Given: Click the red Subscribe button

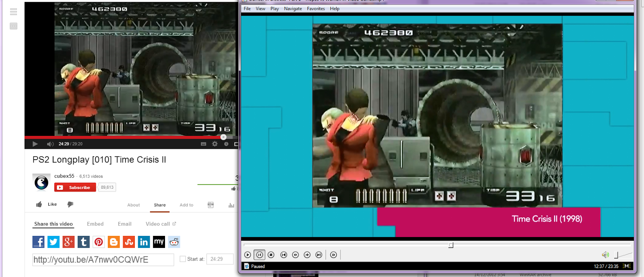Looking at the screenshot, I should pyautogui.click(x=75, y=187).
